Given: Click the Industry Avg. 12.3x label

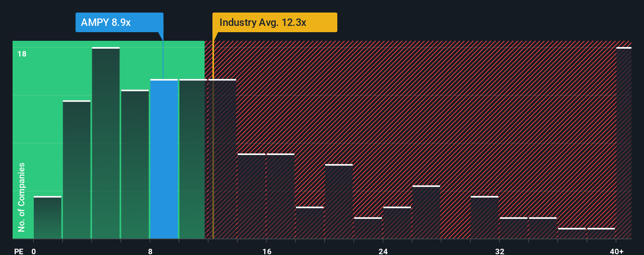Looking at the screenshot, I should pos(274,22).
